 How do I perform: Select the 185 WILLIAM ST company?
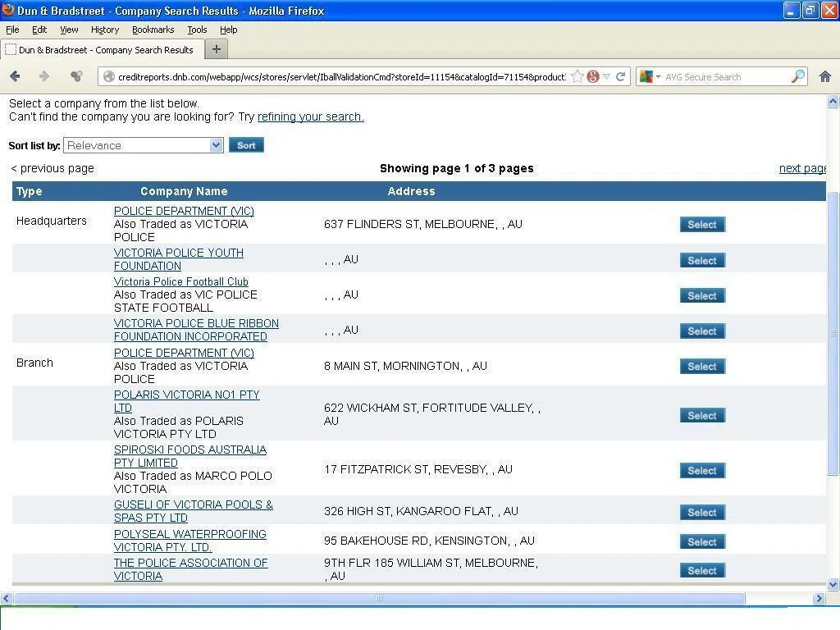[702, 571]
